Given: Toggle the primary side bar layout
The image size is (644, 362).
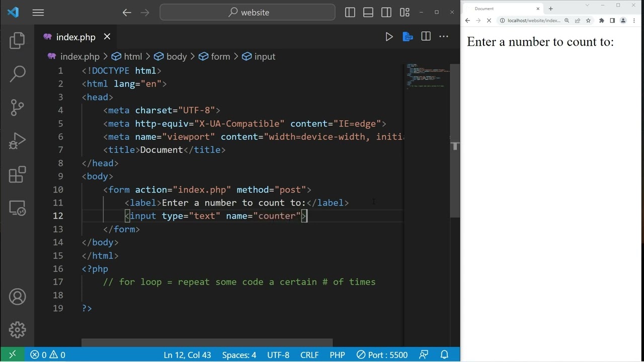Looking at the screenshot, I should 350,13.
